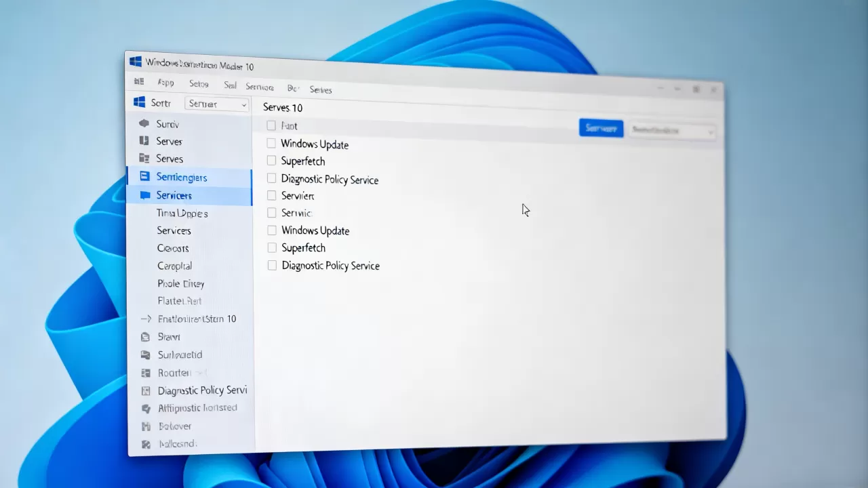
Task: Open the Dc menu
Action: point(293,88)
